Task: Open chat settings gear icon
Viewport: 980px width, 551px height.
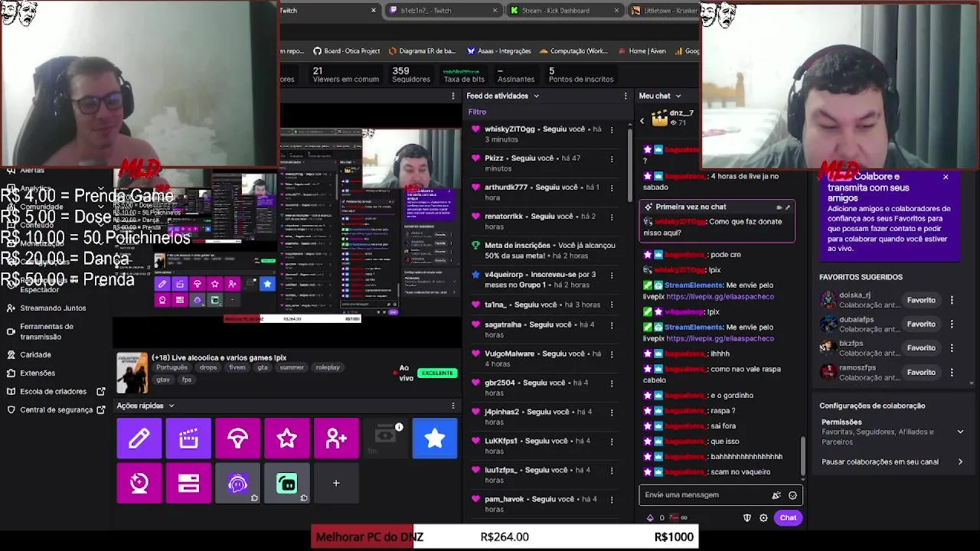Action: click(x=763, y=518)
